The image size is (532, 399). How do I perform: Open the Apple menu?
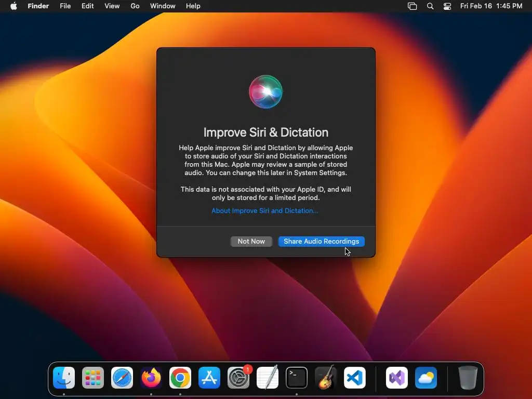pyautogui.click(x=14, y=6)
